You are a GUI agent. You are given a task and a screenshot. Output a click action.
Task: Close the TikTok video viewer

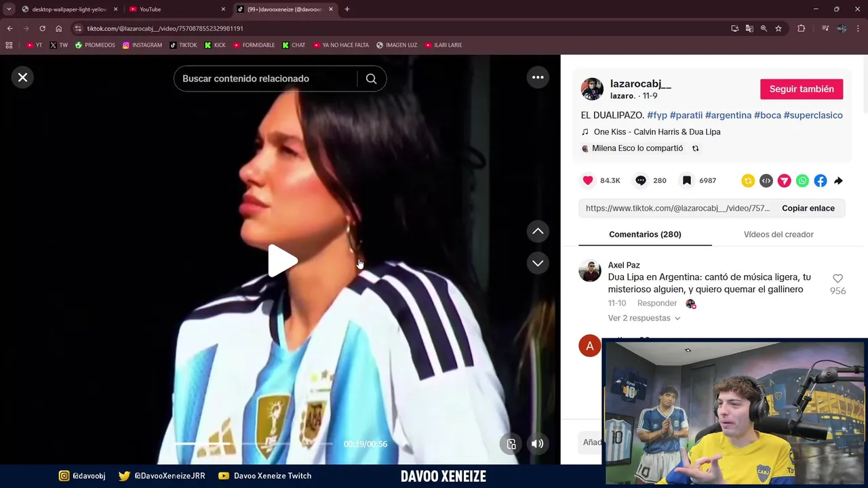coord(22,77)
